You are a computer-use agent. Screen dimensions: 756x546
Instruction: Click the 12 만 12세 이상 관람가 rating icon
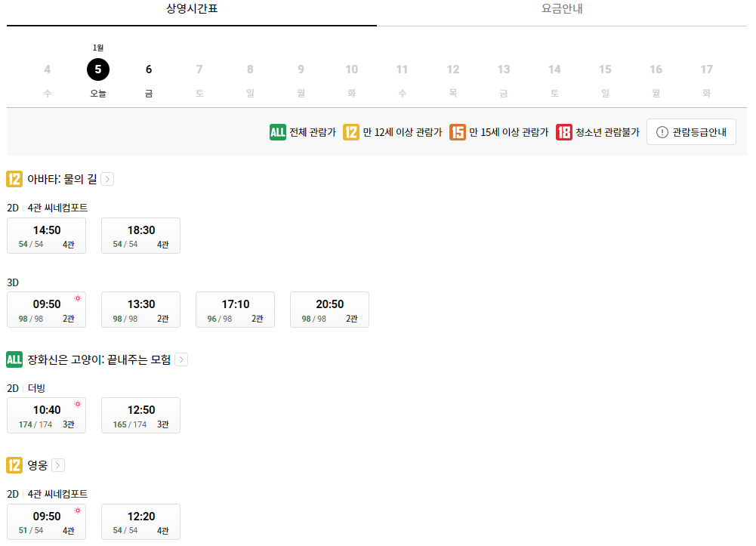[350, 131]
